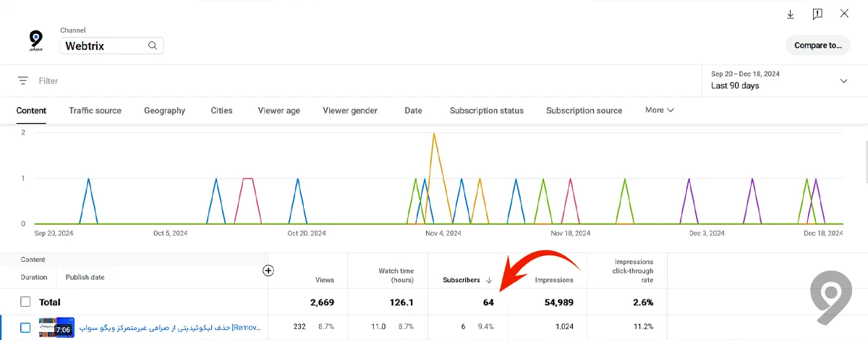Click the search icon beside Webtrix
This screenshot has height=340, width=868.
pyautogui.click(x=153, y=46)
